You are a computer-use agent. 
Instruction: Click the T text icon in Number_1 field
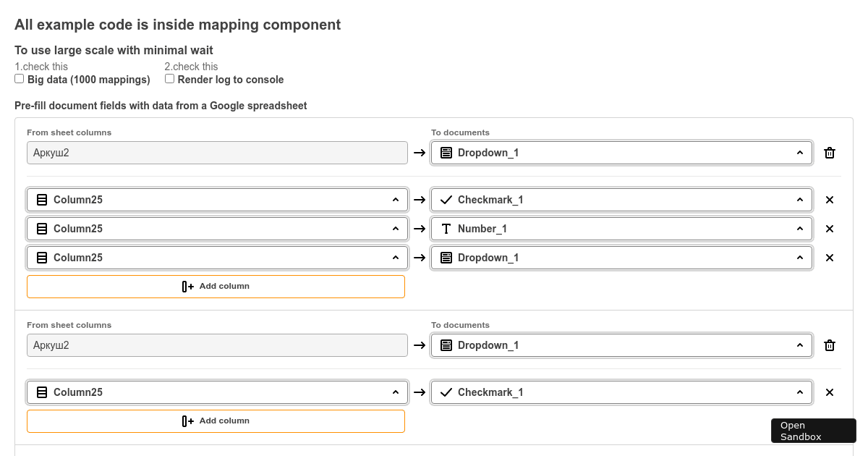[446, 229]
